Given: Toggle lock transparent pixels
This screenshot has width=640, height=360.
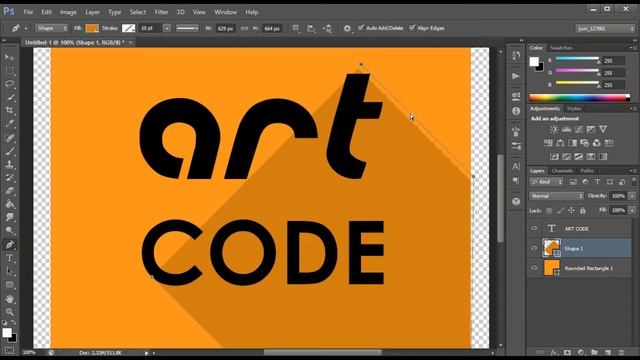Looking at the screenshot, I should pos(549,211).
